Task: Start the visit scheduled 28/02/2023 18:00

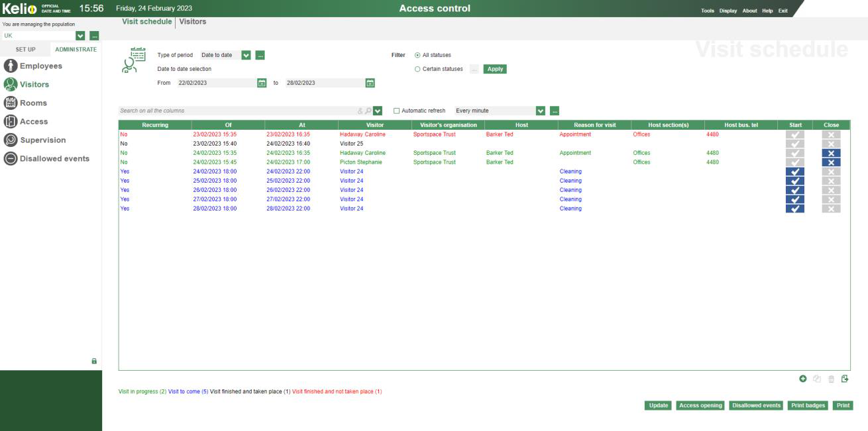Action: point(796,209)
